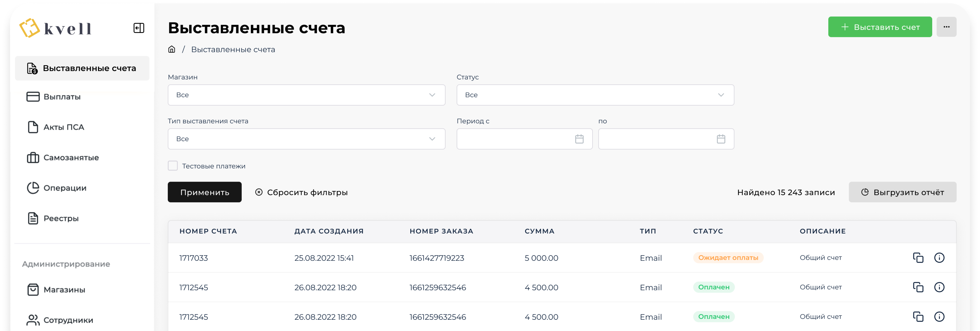This screenshot has width=980, height=331.
Task: Click 'Найдено 15 243 записи' text
Action: [786, 192]
